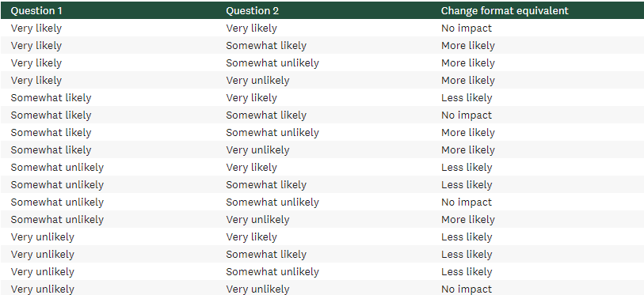Click the Question 2 column header

click(252, 10)
